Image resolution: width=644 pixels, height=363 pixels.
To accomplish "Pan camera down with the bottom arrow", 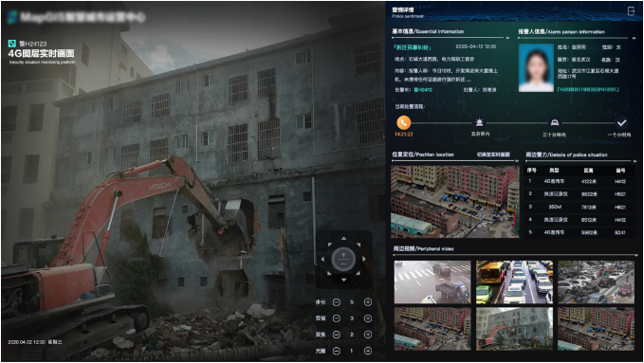I will coord(343,280).
